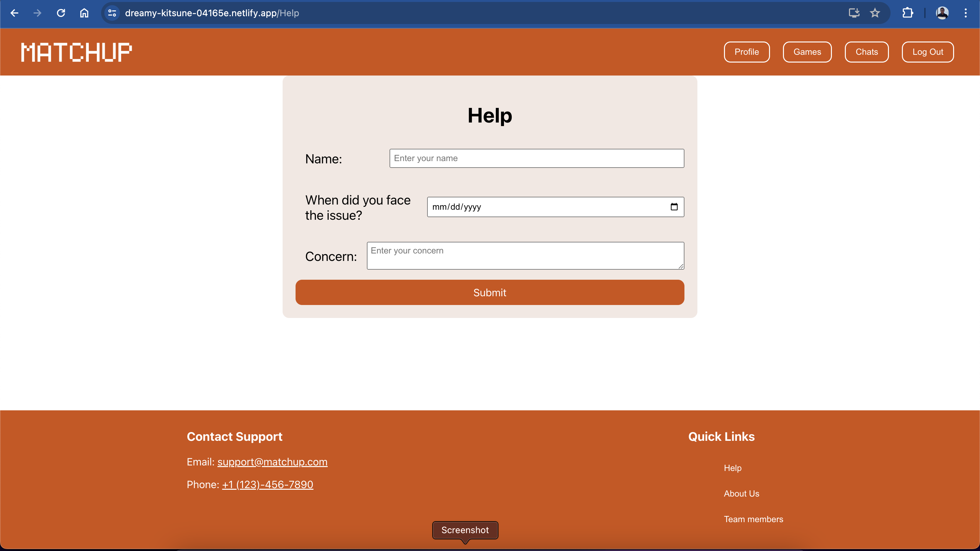Click into the concern text area
This screenshot has height=551, width=980.
tap(525, 256)
